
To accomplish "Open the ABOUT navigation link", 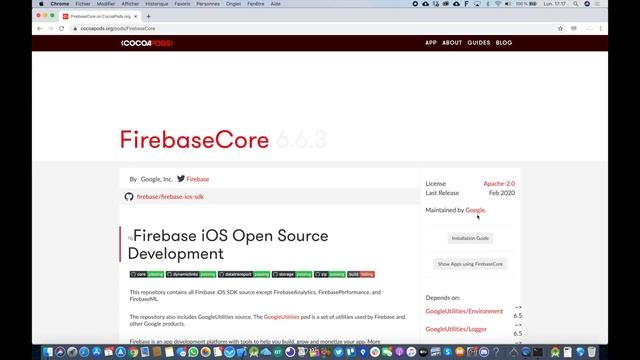I will click(452, 43).
